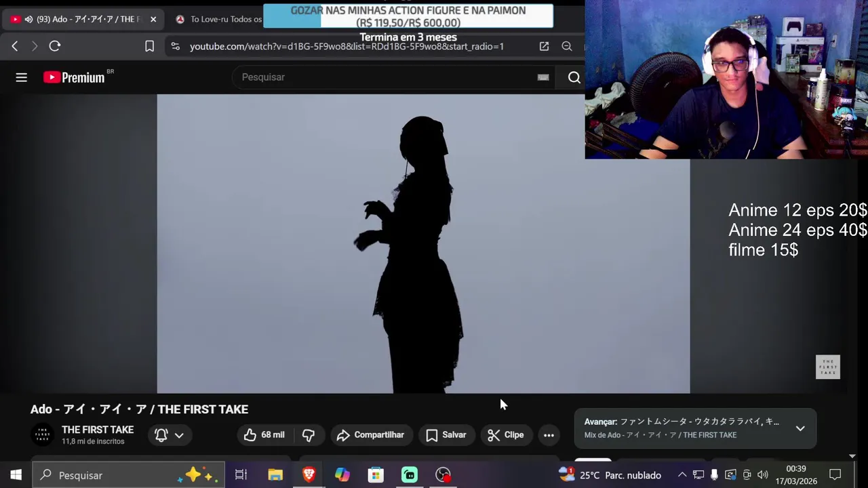
Task: Expand the Mix de Ado playlist panel
Action: 800,428
